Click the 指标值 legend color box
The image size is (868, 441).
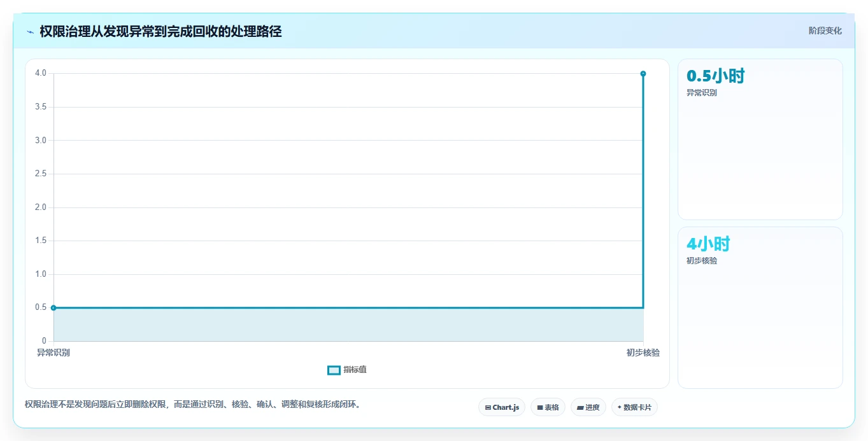point(334,370)
